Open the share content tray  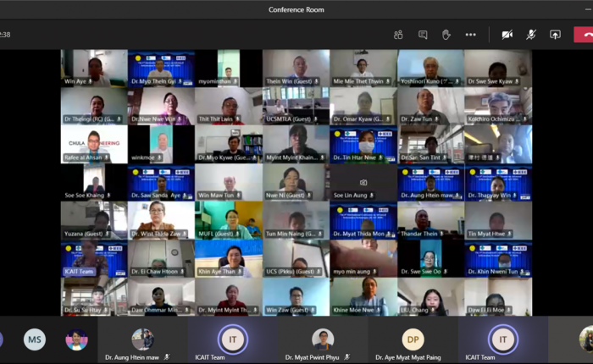tap(555, 35)
